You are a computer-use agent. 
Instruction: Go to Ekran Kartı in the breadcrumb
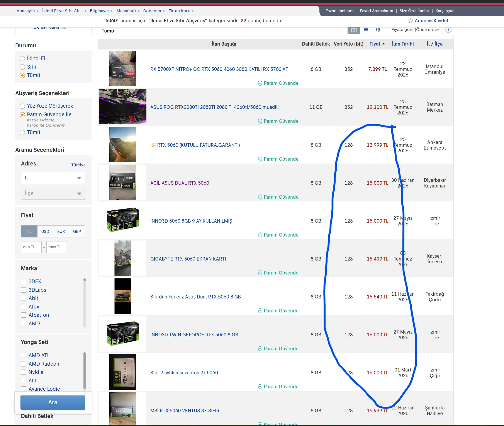[179, 11]
